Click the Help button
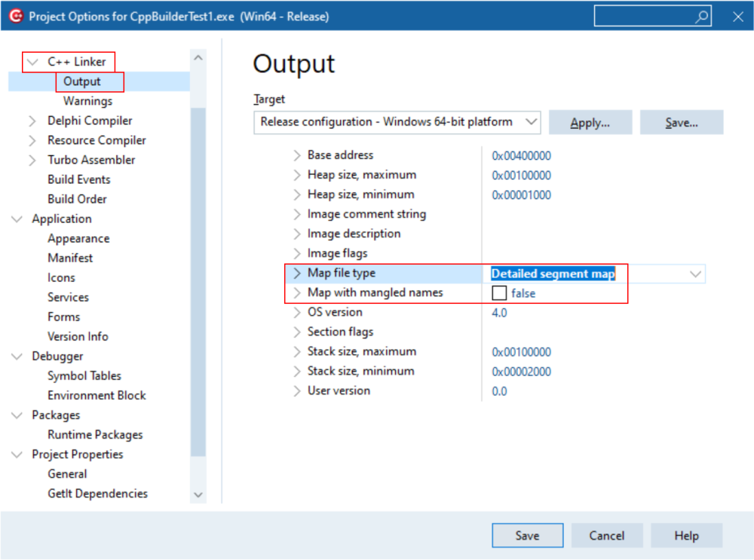 click(686, 535)
